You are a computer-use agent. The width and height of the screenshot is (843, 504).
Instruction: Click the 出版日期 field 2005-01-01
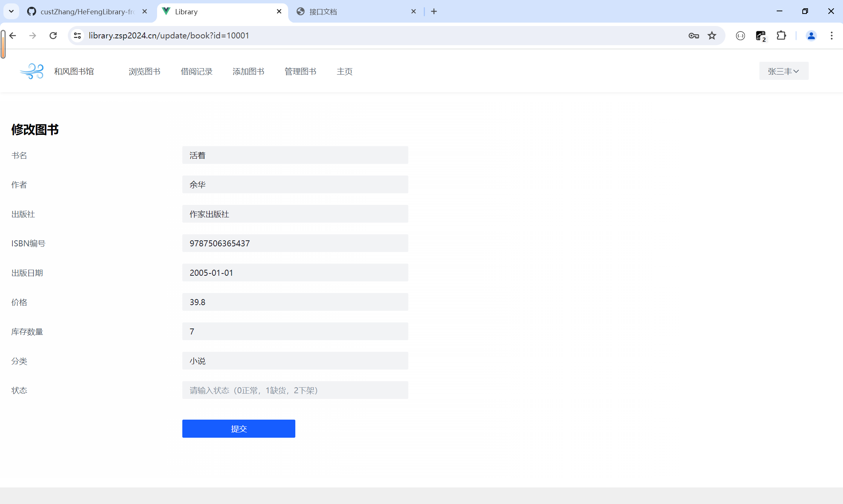295,273
